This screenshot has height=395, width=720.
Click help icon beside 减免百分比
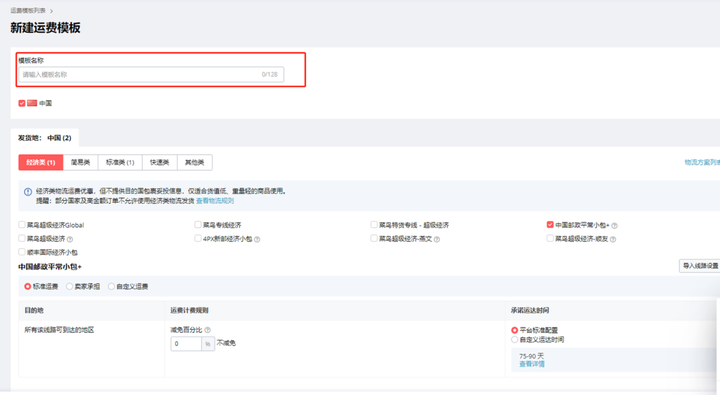208,330
